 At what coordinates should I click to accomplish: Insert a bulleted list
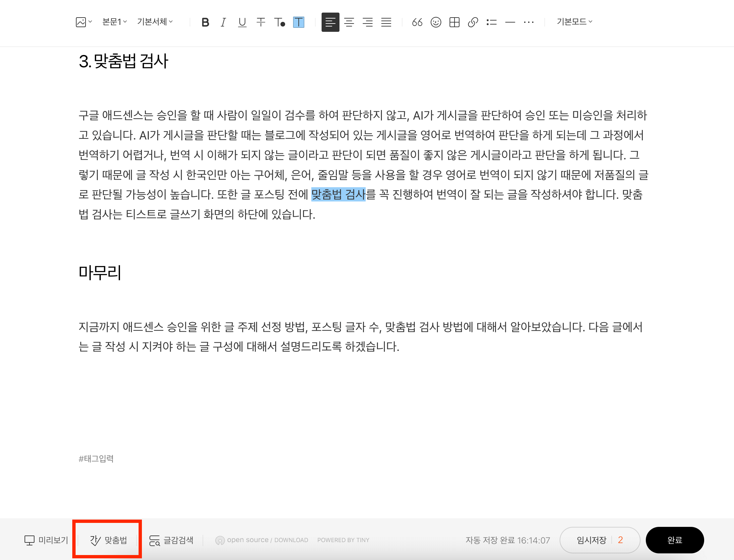[x=492, y=22]
